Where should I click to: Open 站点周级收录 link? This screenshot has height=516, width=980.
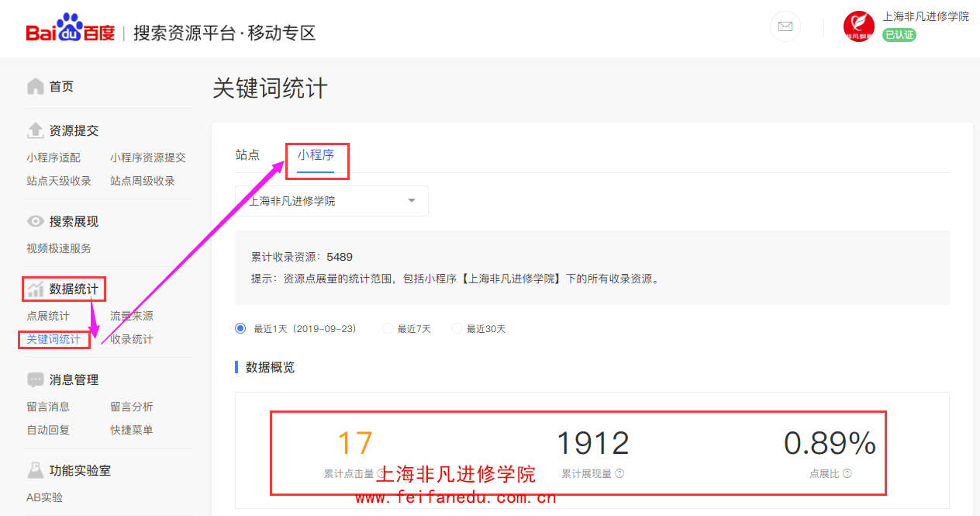pos(143,181)
